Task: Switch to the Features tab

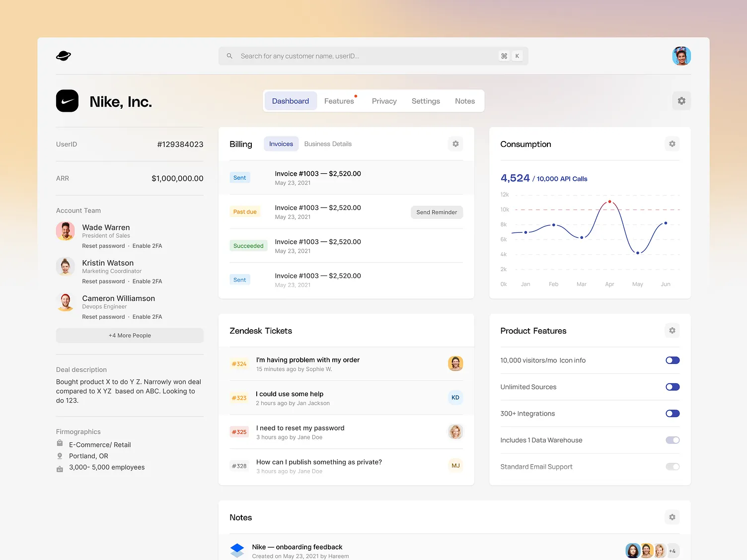Action: coord(339,101)
